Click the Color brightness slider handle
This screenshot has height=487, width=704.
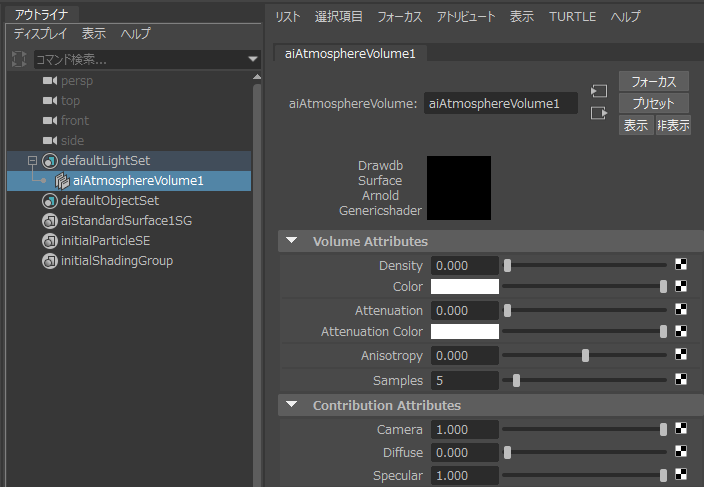point(663,286)
